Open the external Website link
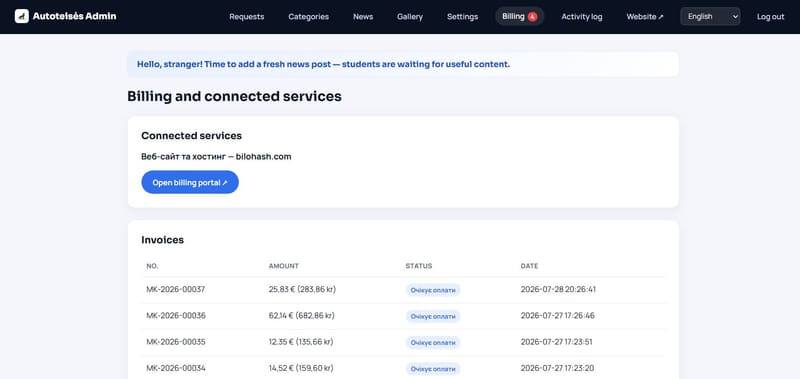The image size is (800, 379). (x=645, y=17)
